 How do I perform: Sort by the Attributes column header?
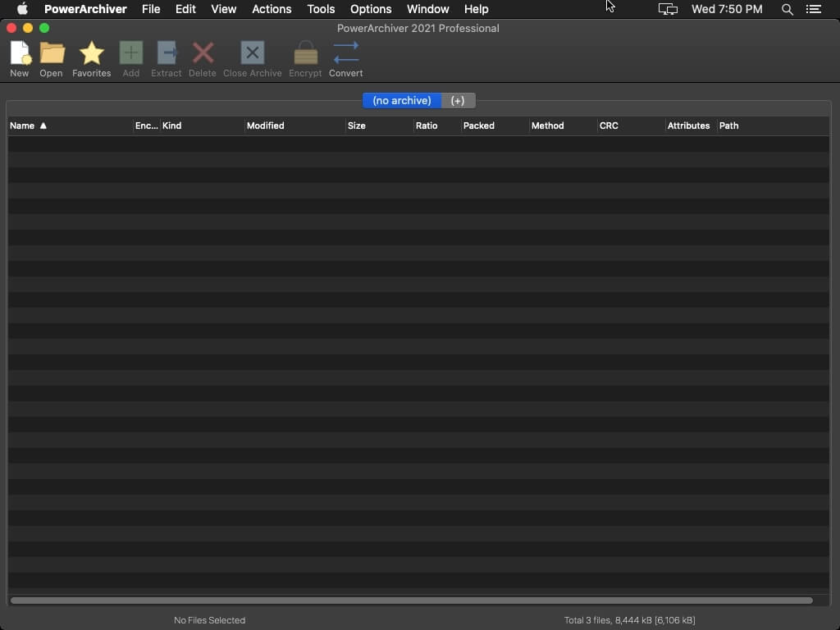click(691, 126)
